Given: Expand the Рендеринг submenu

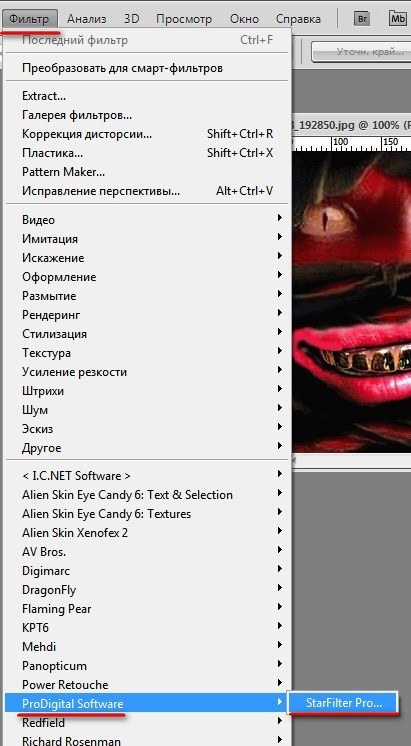Looking at the screenshot, I should pyautogui.click(x=147, y=314).
